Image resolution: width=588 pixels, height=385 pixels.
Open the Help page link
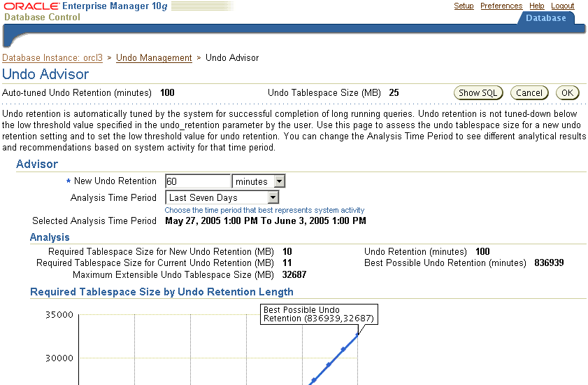click(536, 6)
